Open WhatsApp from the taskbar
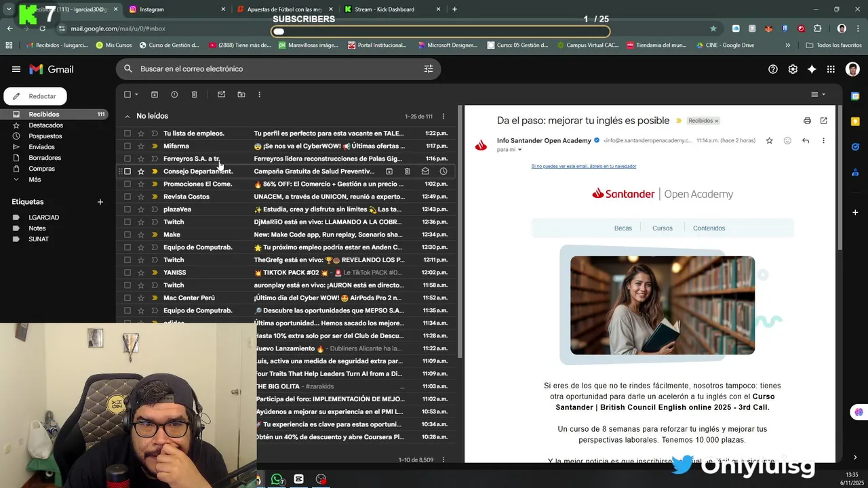Viewport: 868px width, 488px height. click(x=277, y=479)
